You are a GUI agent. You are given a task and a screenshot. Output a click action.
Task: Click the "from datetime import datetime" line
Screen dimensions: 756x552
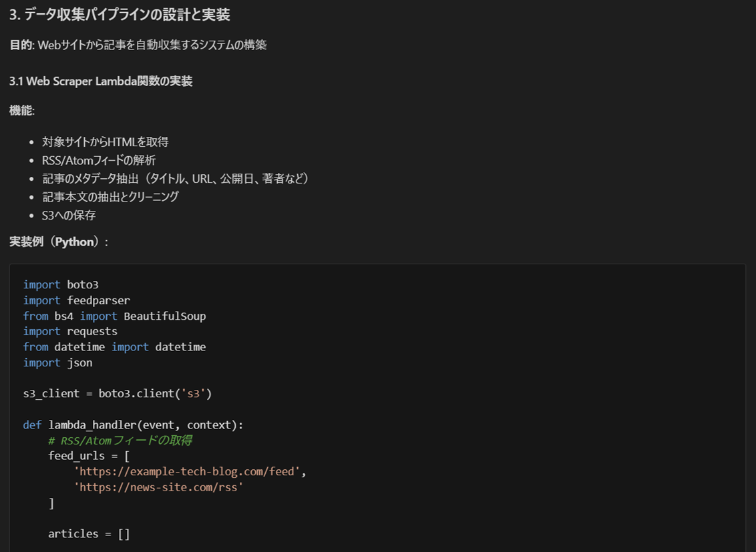(x=114, y=347)
